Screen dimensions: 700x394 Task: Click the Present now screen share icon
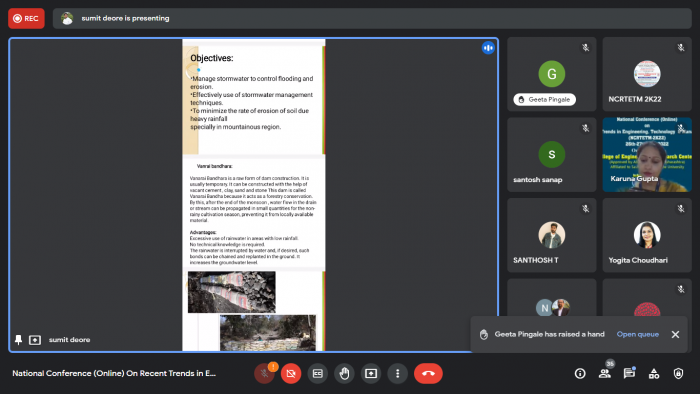[x=371, y=373]
